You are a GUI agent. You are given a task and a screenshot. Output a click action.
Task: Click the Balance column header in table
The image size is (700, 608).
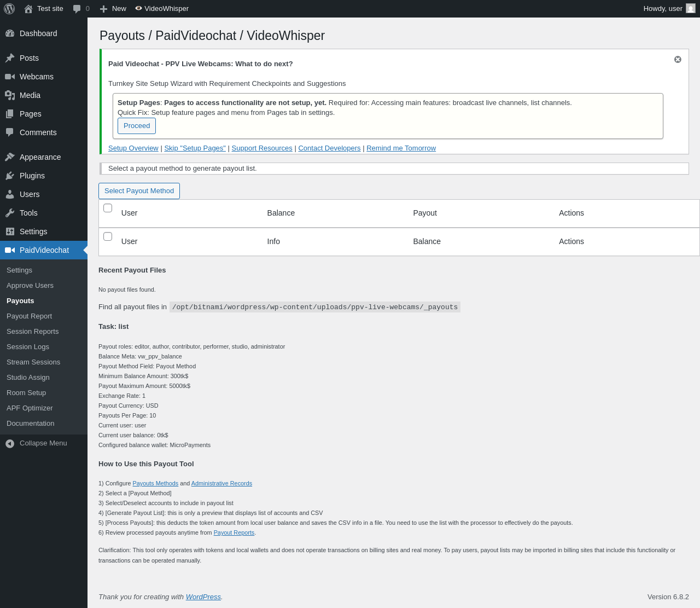point(281,213)
